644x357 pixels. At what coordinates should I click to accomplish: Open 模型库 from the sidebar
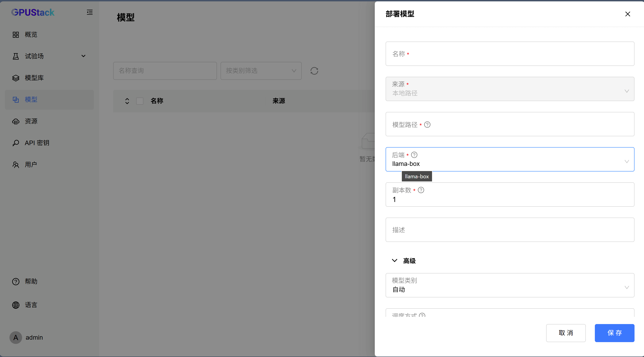click(x=34, y=78)
